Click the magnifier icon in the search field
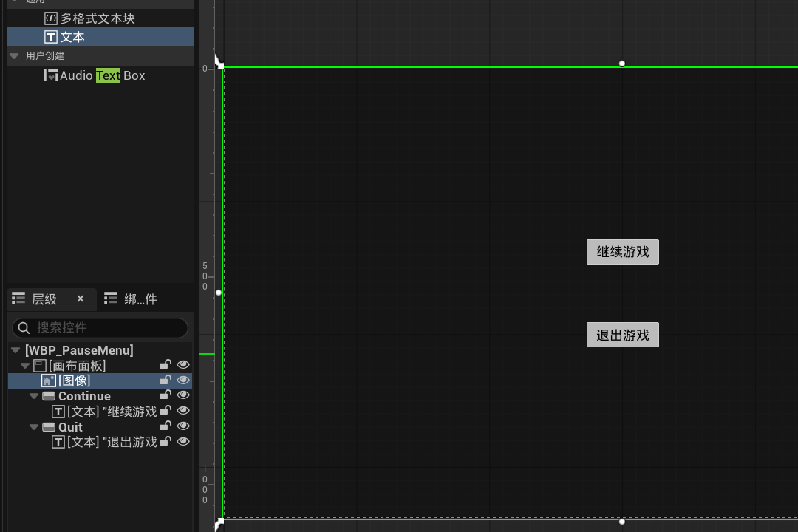Viewport: 798px width, 532px height. pyautogui.click(x=24, y=328)
